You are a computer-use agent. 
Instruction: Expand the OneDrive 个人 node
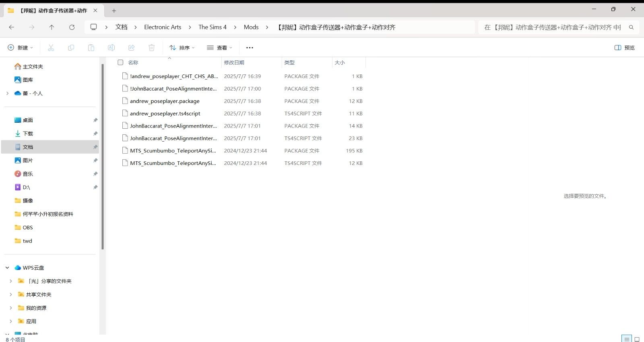coord(7,93)
